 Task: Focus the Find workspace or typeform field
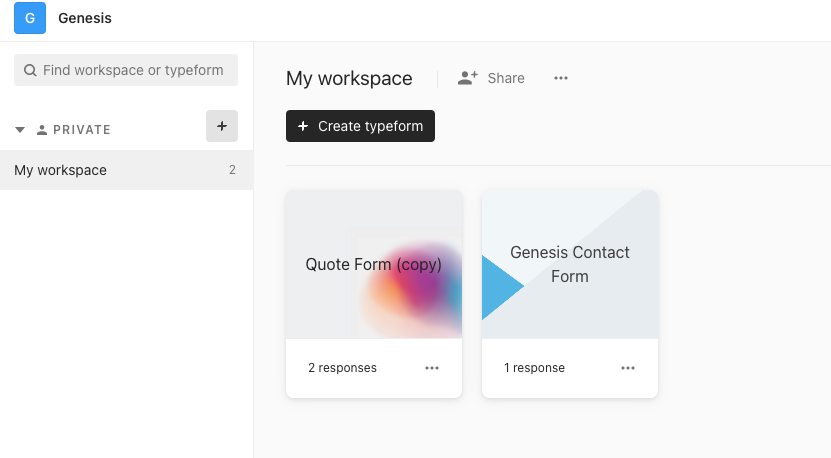click(x=126, y=70)
